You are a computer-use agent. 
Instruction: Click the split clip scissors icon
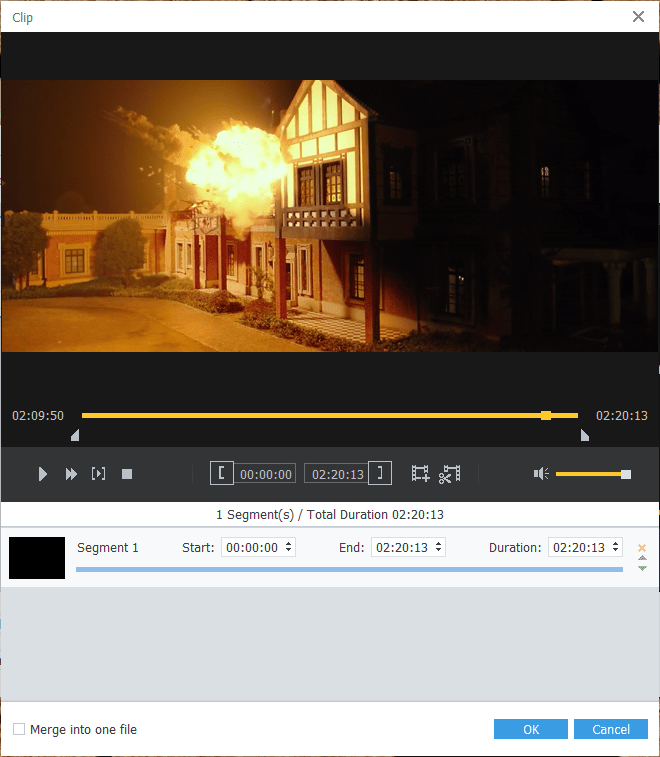449,474
